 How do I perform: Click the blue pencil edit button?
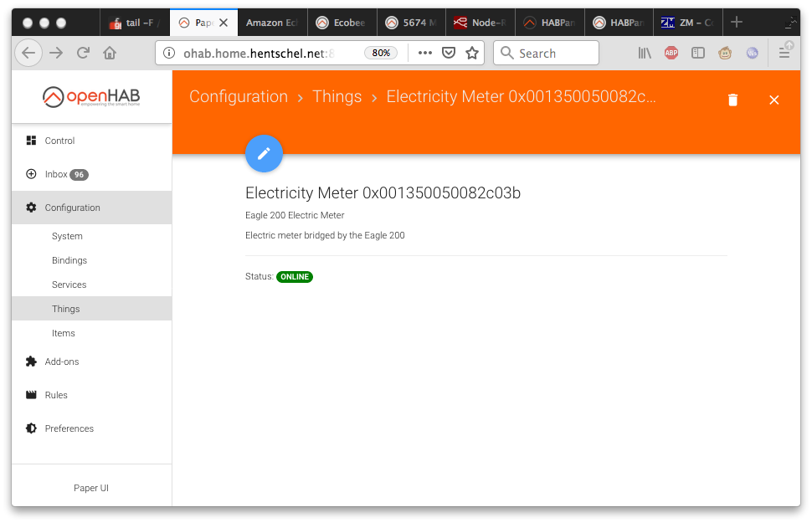click(x=264, y=153)
